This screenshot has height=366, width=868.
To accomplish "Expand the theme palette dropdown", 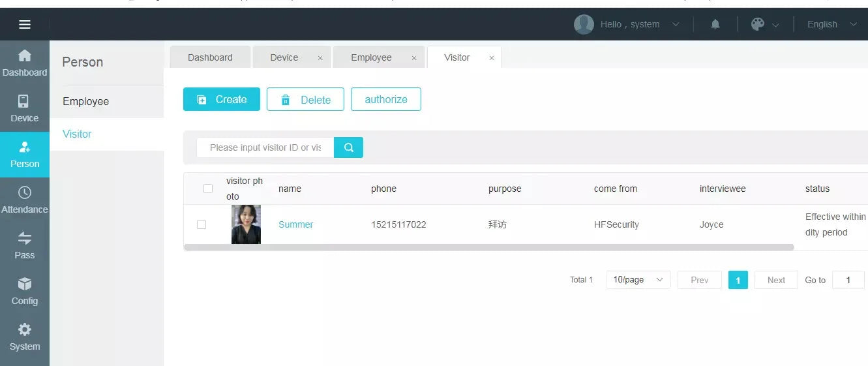I will tap(765, 25).
